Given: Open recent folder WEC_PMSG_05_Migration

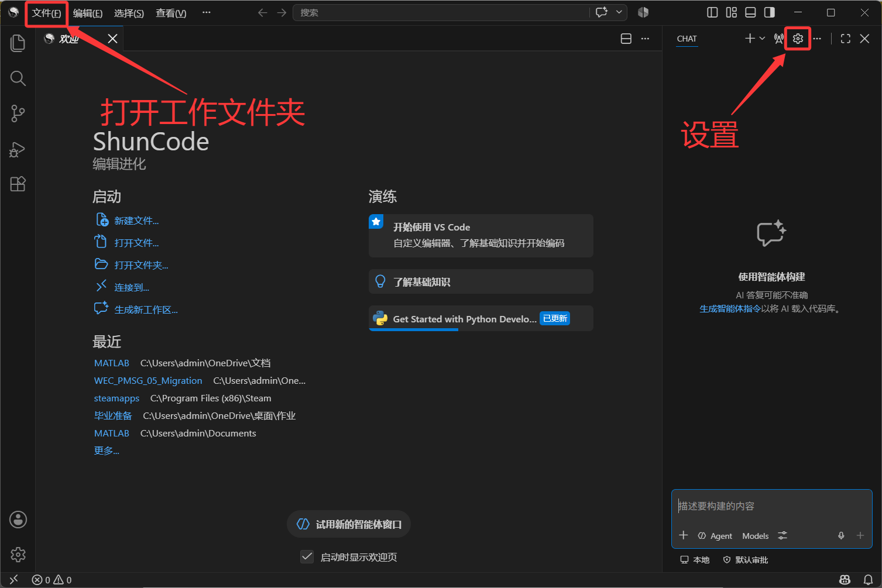Looking at the screenshot, I should pos(148,381).
